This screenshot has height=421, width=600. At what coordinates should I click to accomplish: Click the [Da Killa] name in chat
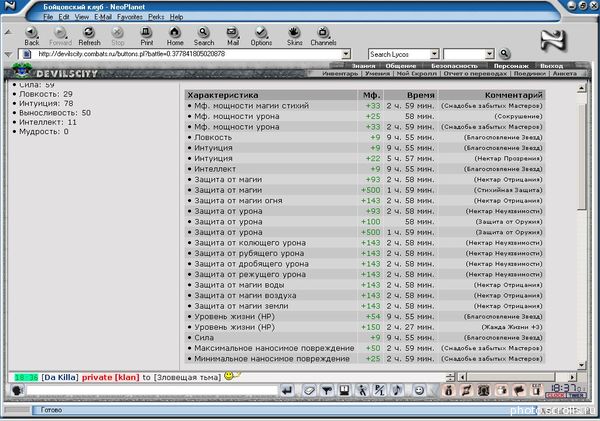pos(60,377)
